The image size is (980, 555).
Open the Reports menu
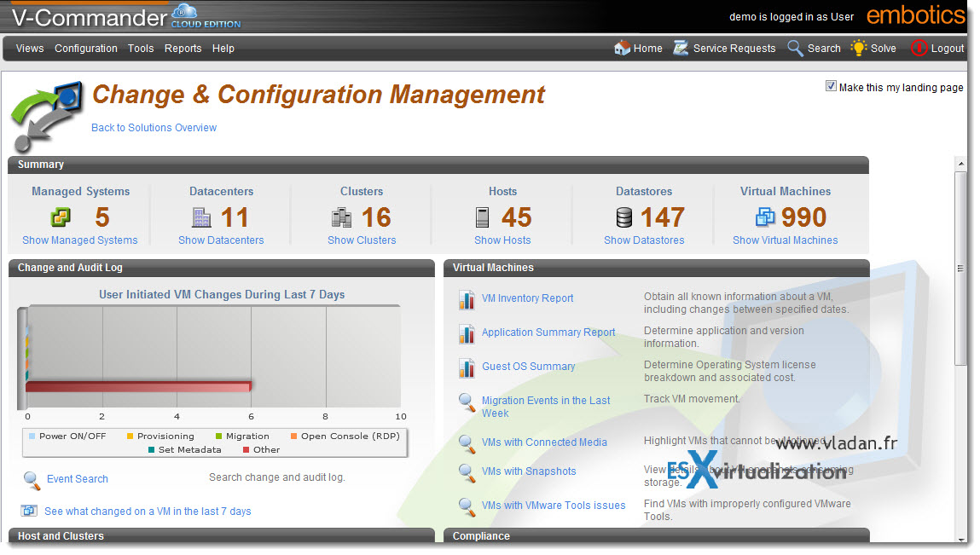click(x=183, y=48)
